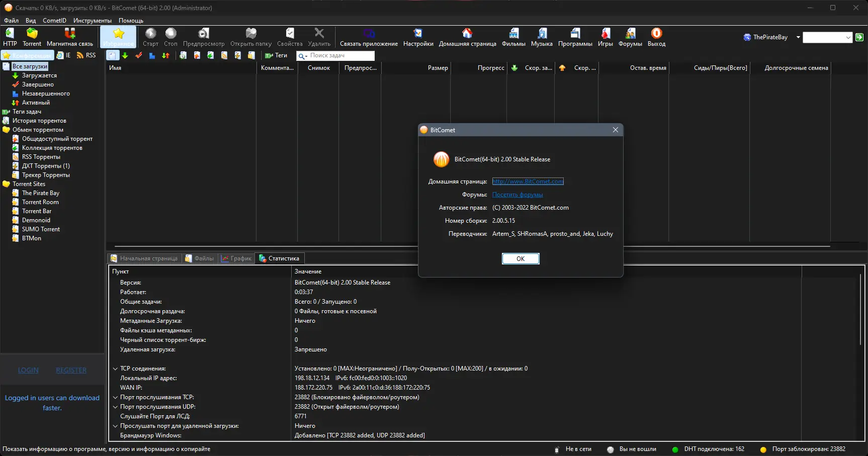Open a Torrent file from the toolbar
868x456 pixels.
coord(32,37)
